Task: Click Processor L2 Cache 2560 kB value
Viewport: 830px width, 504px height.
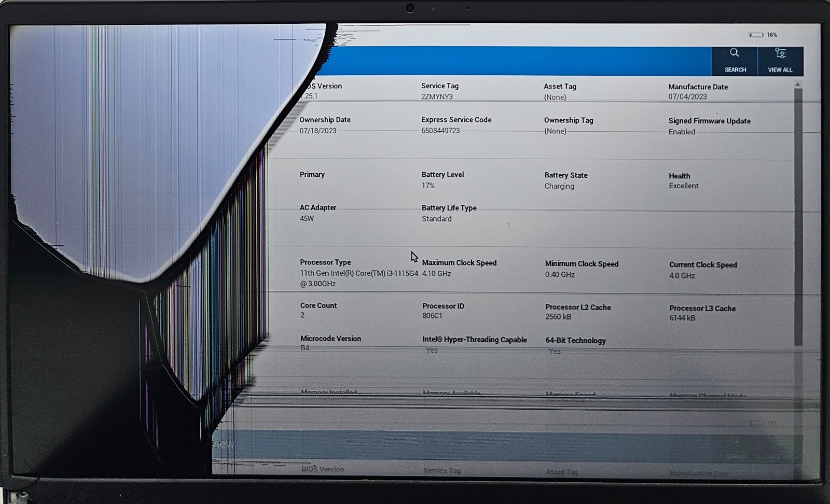Action: point(558,316)
